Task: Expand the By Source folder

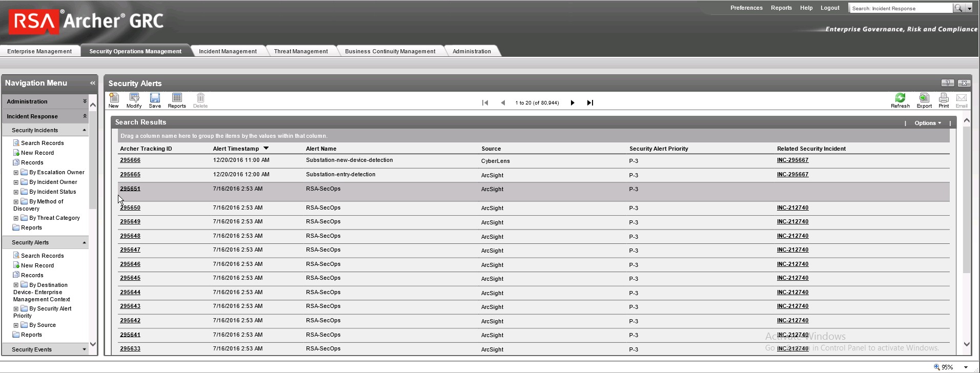Action: click(x=16, y=325)
